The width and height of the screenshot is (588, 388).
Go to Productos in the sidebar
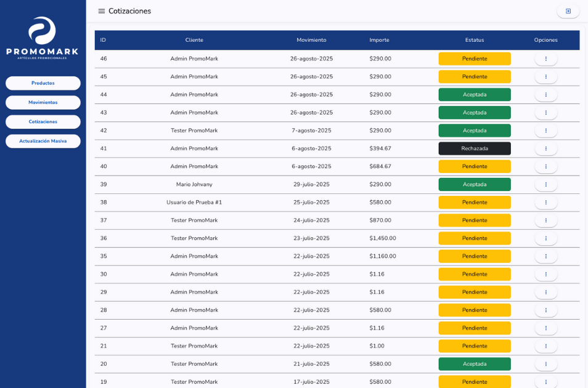point(43,83)
